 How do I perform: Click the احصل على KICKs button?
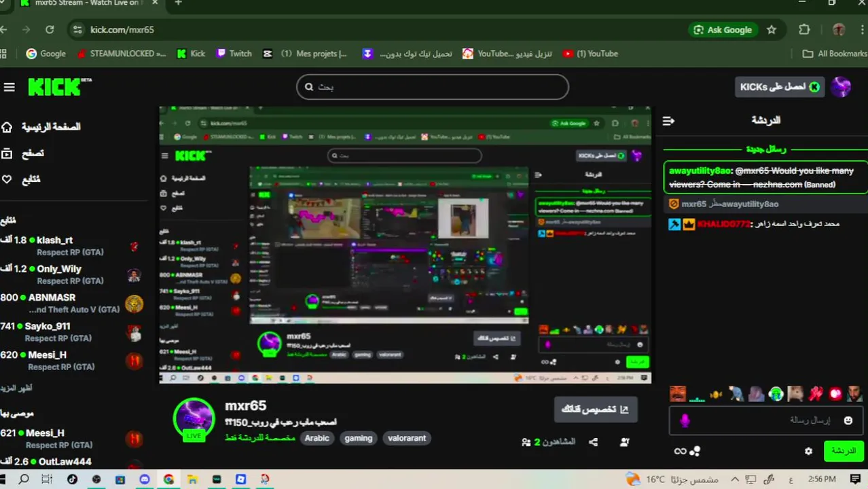(x=780, y=87)
